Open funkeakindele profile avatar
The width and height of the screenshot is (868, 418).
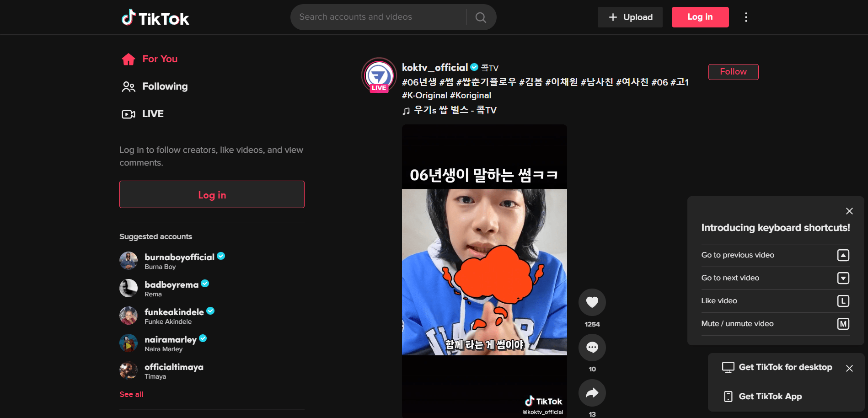[x=129, y=316]
